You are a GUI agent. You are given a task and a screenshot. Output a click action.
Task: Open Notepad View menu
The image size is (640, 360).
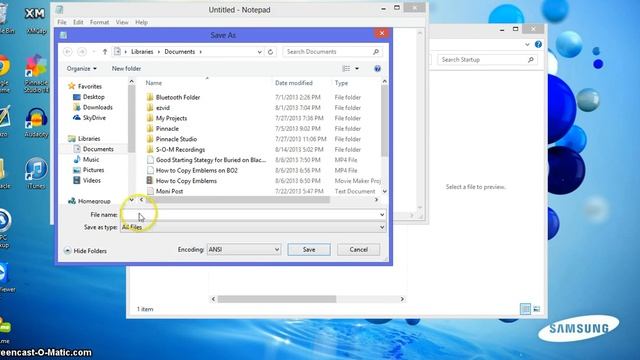pos(122,22)
